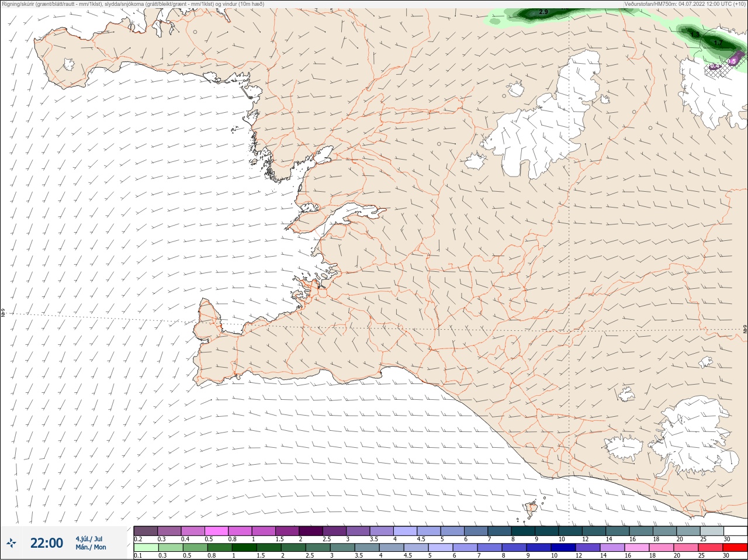Click the '0.2' label in the upper legend

pyautogui.click(x=138, y=539)
